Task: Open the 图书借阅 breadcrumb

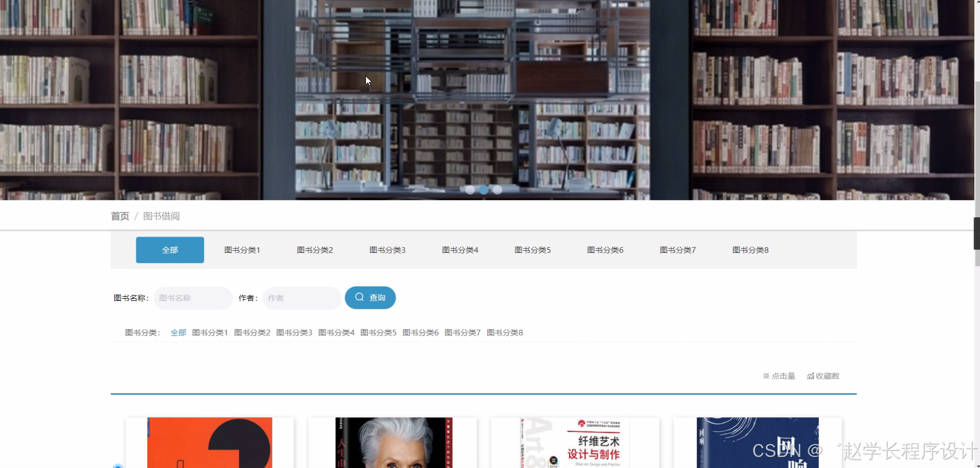Action: point(161,216)
